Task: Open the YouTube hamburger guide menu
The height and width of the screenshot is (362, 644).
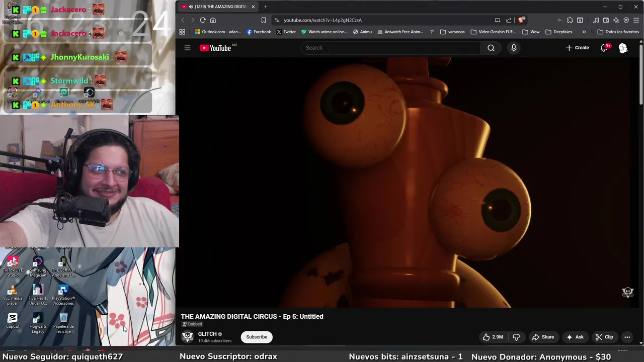Action: point(187,48)
